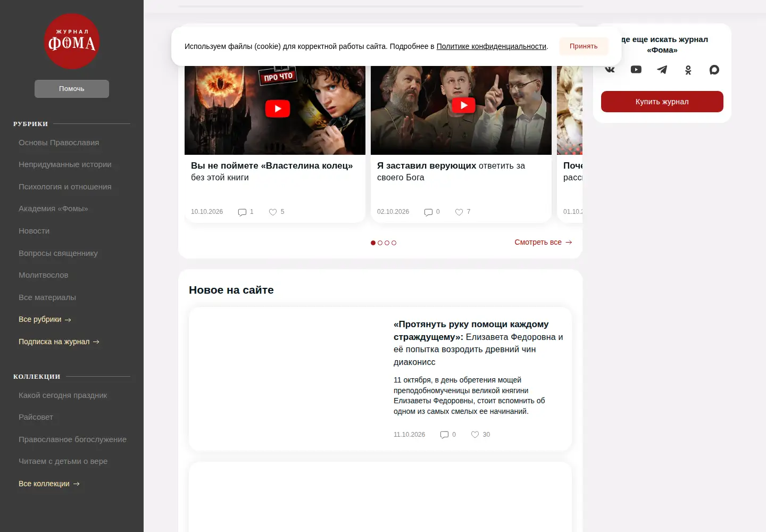The height and width of the screenshot is (532, 766).
Task: Expand Все коллекции link
Action: coord(49,484)
